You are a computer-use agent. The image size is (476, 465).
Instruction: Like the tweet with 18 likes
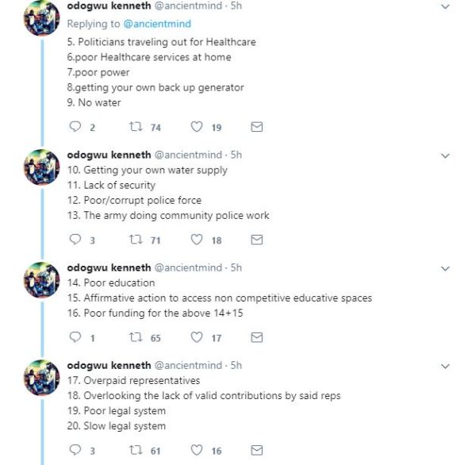198,239
